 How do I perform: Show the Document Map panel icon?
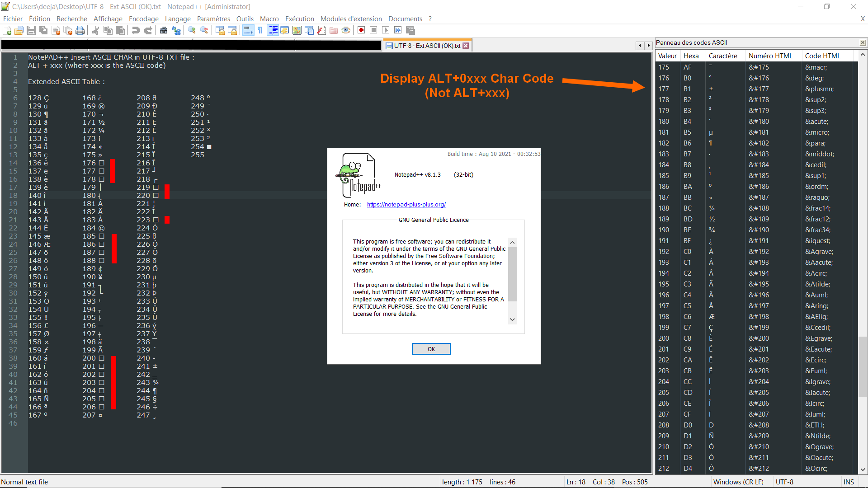(x=297, y=30)
